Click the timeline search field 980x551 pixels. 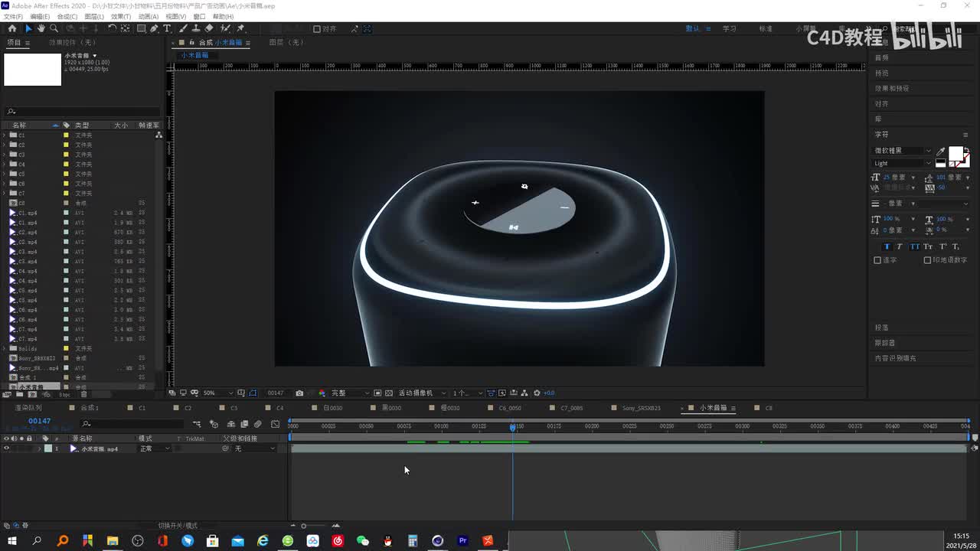click(138, 423)
